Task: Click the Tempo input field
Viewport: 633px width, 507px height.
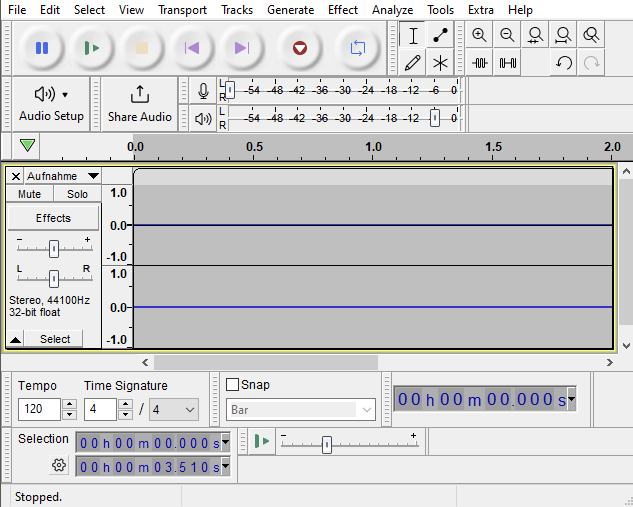Action: 39,409
